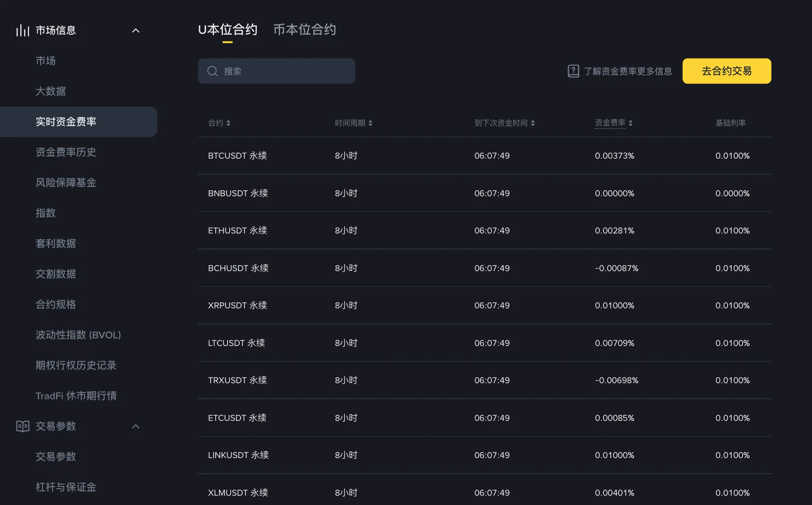Collapse the 市场信息 section chevron

[136, 30]
